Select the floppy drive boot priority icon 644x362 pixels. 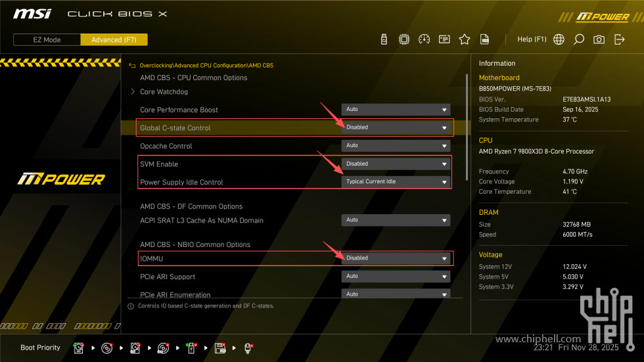point(220,348)
